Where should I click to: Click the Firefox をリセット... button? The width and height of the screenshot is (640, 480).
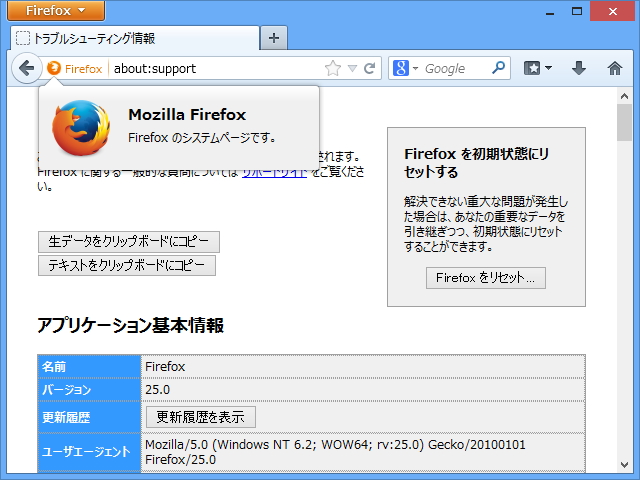(486, 278)
